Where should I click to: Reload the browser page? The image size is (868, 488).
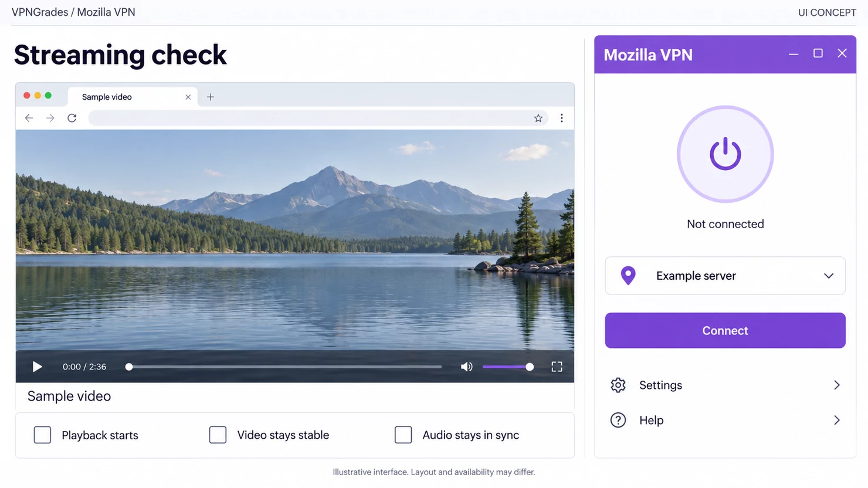pyautogui.click(x=72, y=118)
